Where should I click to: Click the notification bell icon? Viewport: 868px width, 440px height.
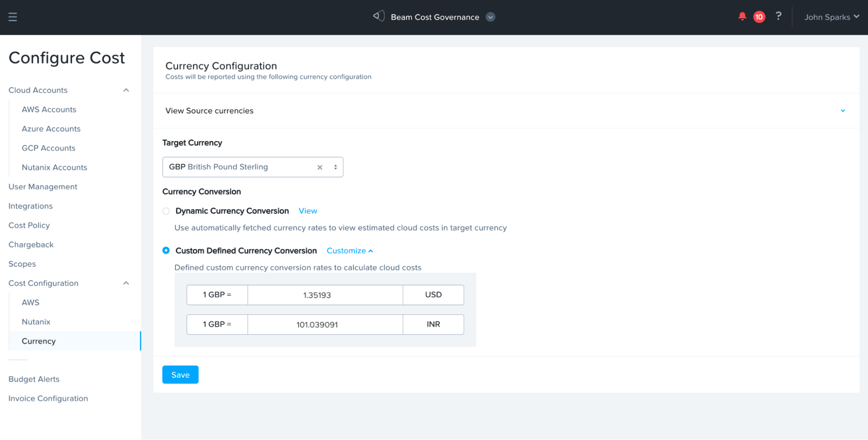[x=742, y=16]
